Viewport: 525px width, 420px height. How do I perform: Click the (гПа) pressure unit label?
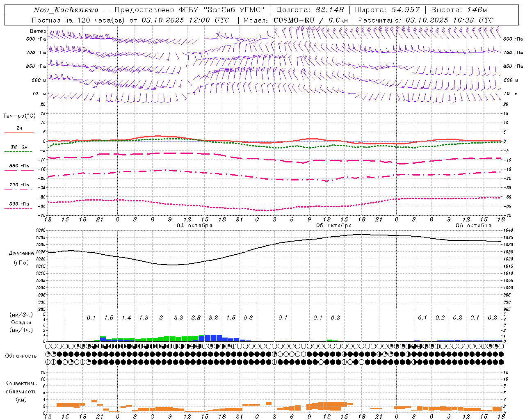coord(21,263)
